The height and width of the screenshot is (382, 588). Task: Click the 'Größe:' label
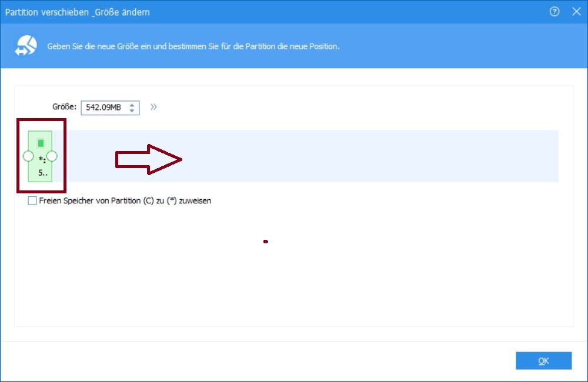click(64, 107)
